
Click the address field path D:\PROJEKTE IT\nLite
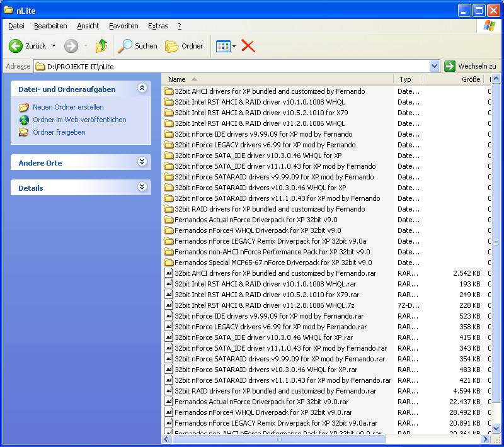pyautogui.click(x=81, y=67)
